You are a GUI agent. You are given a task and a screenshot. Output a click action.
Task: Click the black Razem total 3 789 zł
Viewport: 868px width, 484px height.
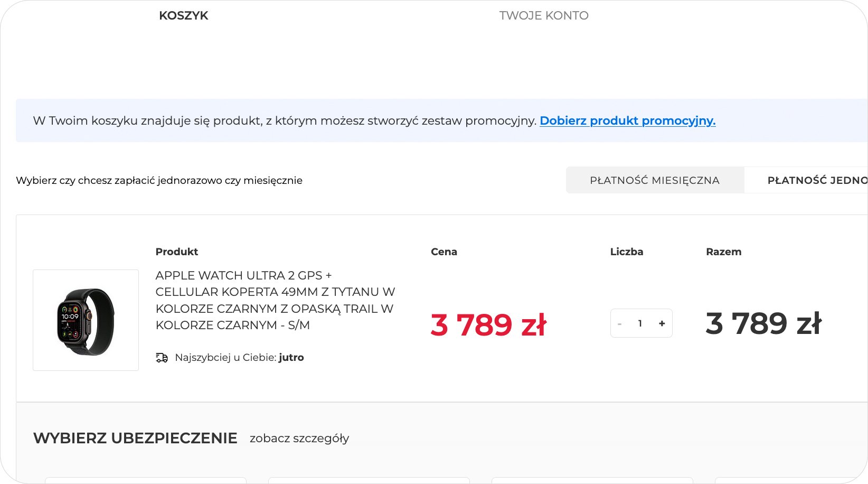pos(763,323)
